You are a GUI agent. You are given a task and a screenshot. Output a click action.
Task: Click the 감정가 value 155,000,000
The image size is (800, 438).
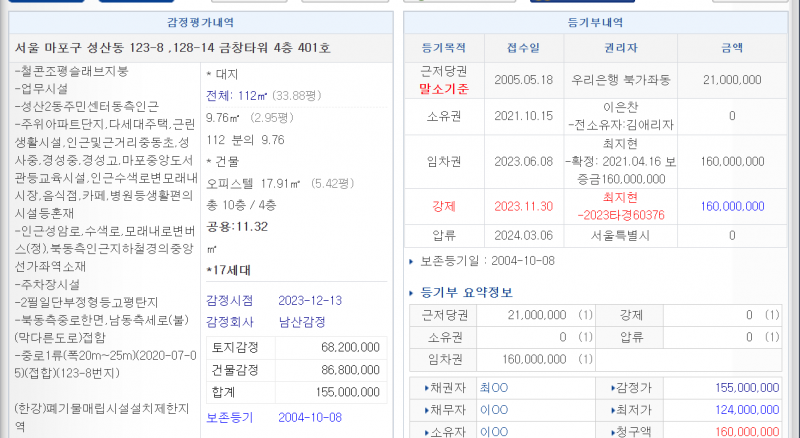[x=747, y=388]
